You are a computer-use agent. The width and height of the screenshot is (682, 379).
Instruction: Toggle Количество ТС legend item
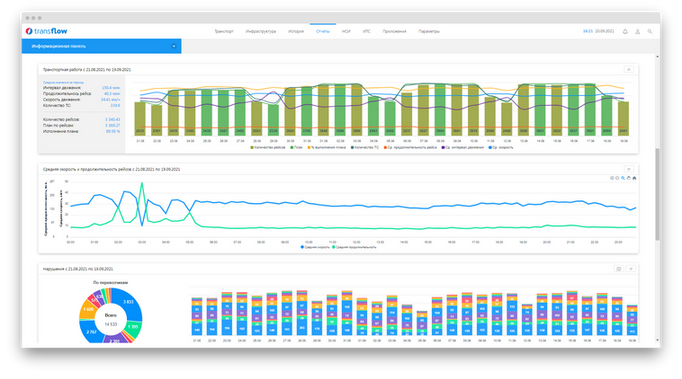(x=364, y=148)
